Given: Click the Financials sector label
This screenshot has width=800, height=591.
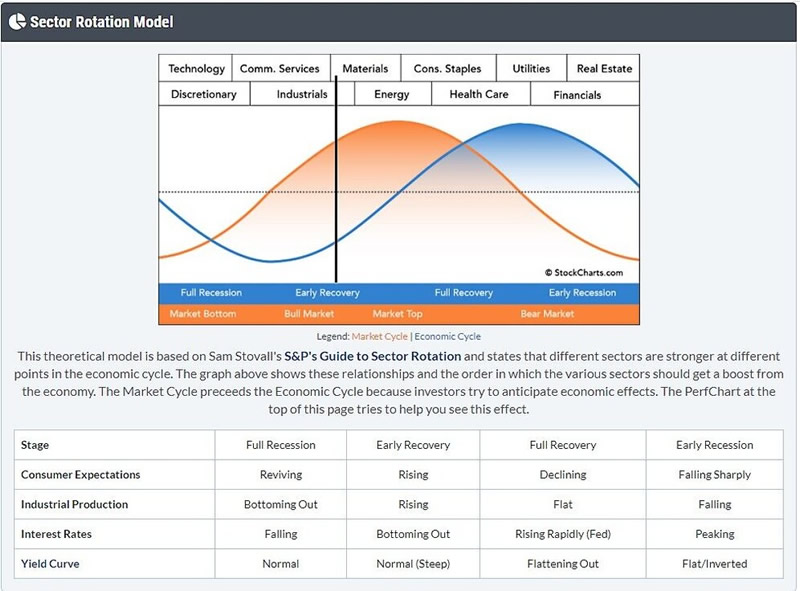Looking at the screenshot, I should pos(578,95).
